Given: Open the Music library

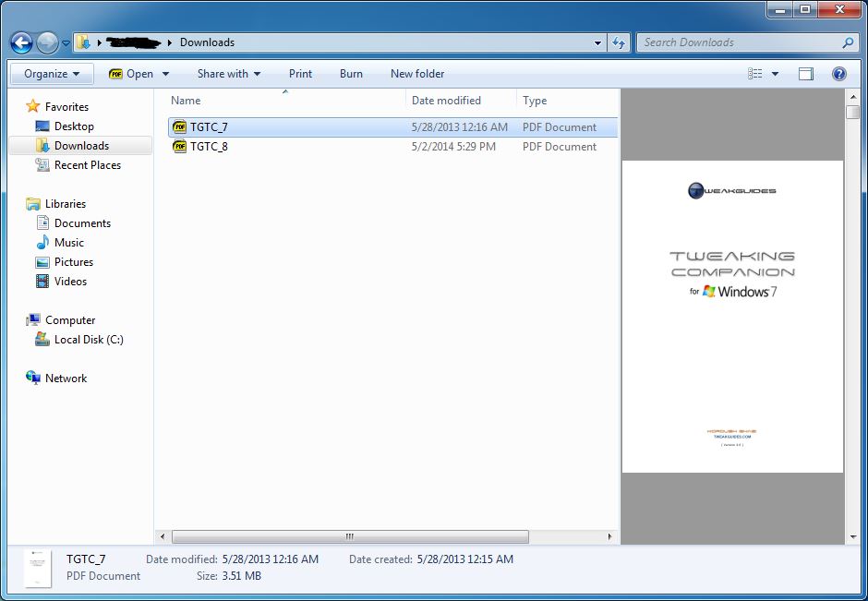Looking at the screenshot, I should (x=68, y=243).
